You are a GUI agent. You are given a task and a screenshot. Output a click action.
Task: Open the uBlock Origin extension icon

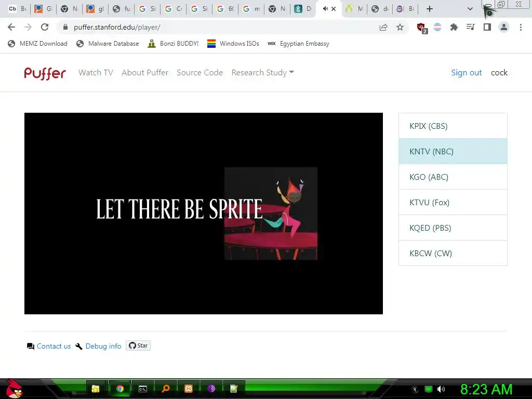click(x=422, y=28)
